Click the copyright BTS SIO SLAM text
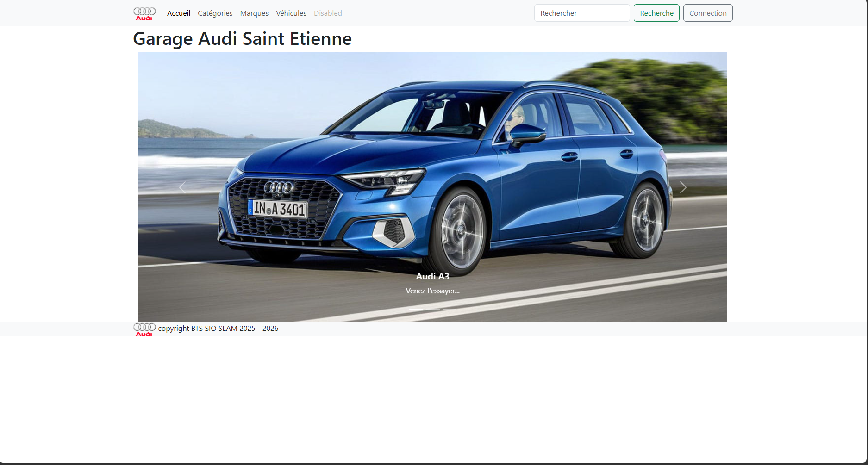The width and height of the screenshot is (868, 465). (x=218, y=329)
